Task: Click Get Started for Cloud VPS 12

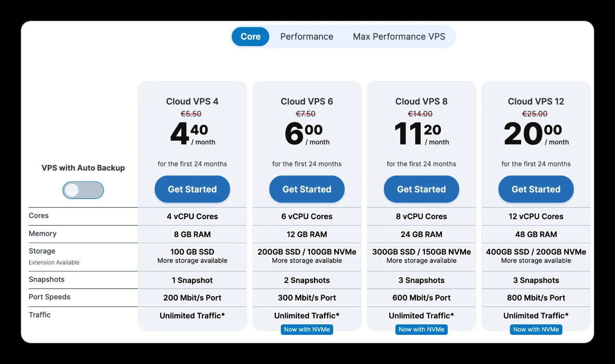Action: click(x=536, y=189)
